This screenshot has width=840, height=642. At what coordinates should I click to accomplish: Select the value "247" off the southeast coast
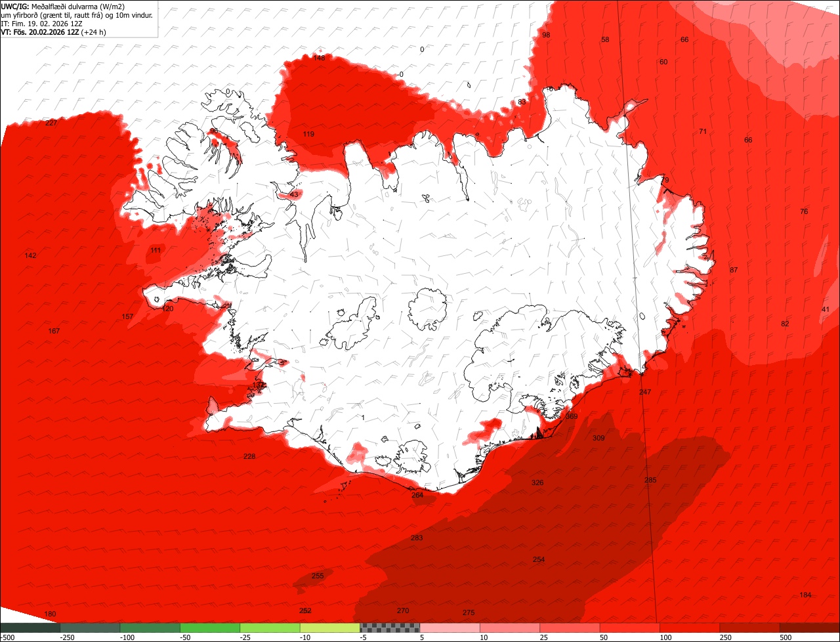coord(645,392)
